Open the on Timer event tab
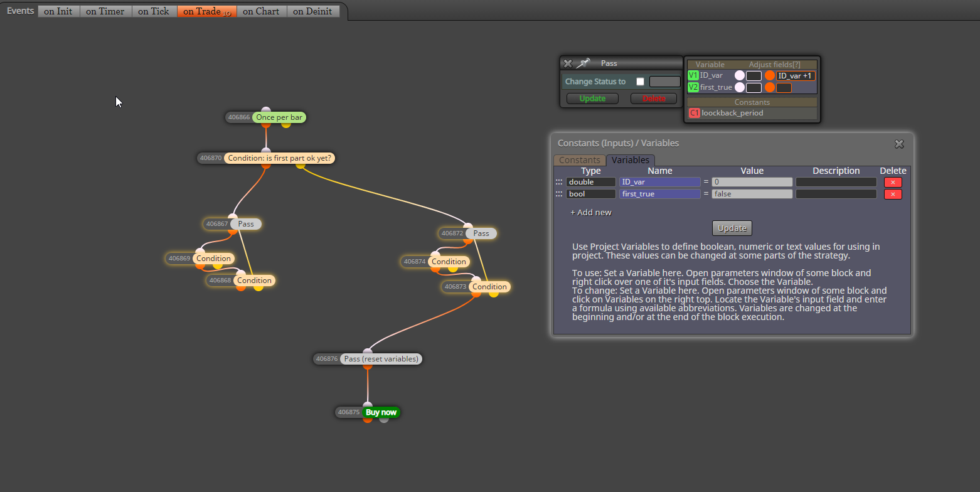 106,11
